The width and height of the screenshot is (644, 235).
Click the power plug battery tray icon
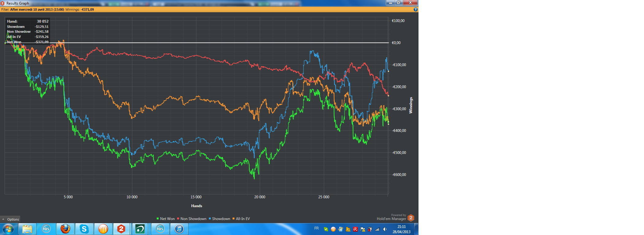tap(370, 229)
